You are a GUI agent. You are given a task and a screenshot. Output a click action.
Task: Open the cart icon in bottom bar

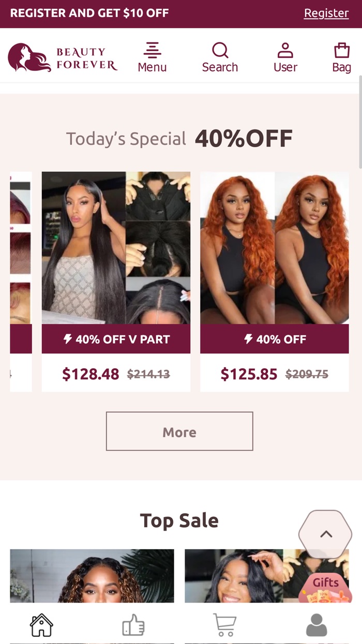tap(225, 625)
